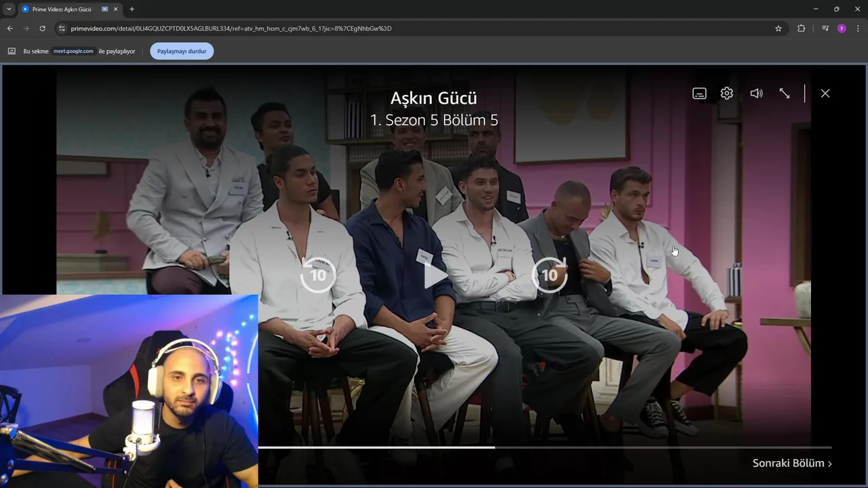This screenshot has width=868, height=488.
Task: Skip forward 10 seconds
Action: [549, 274]
